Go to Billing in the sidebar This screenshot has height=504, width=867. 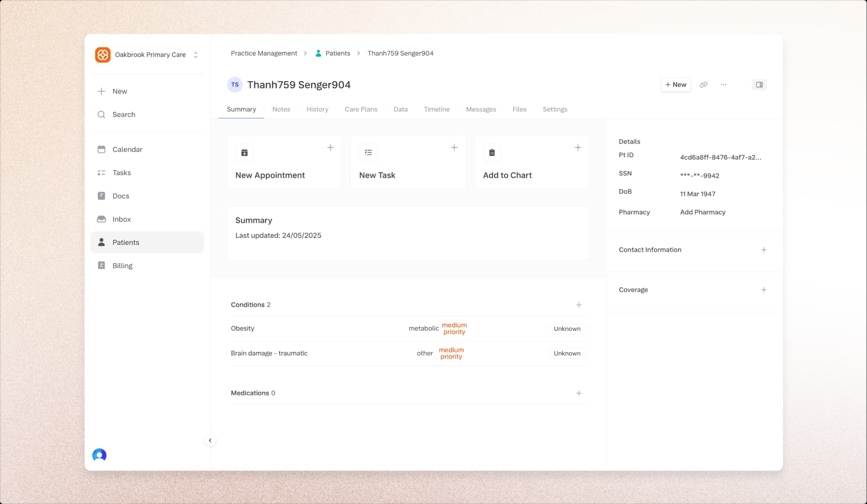123,266
